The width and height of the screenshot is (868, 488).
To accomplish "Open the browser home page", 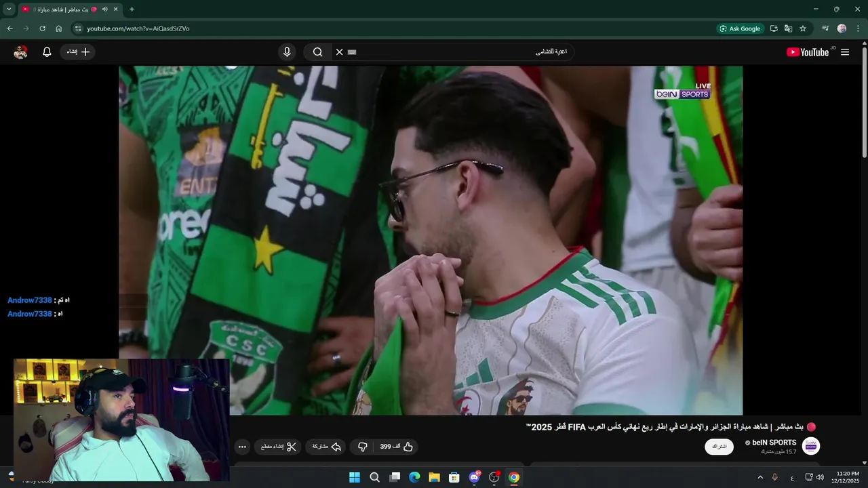I will click(x=58, y=28).
